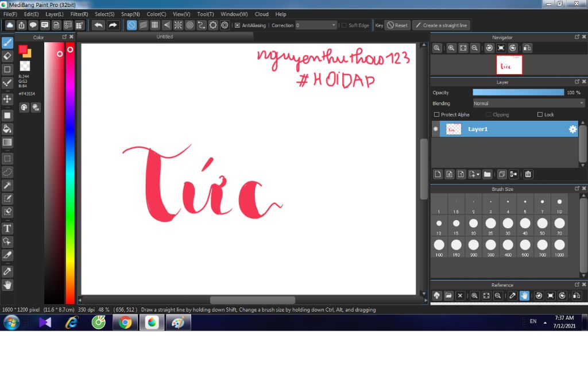
Task: Open Chrome from the taskbar
Action: 125,323
